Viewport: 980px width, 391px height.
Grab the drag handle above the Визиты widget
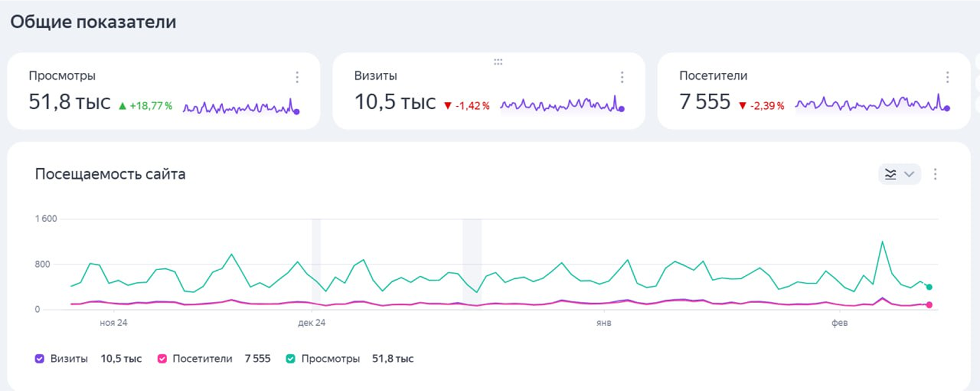(498, 62)
